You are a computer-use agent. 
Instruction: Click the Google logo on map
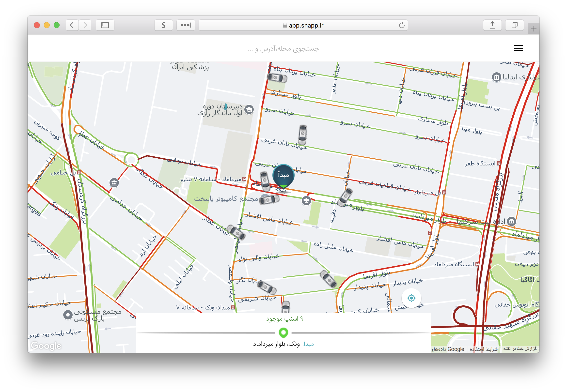[x=46, y=346]
